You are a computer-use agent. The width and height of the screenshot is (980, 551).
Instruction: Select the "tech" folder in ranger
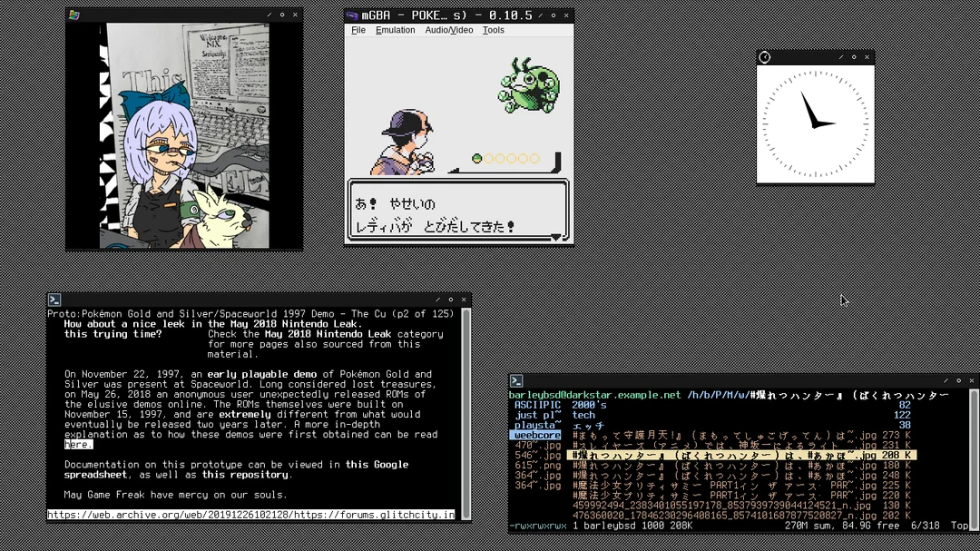coord(583,415)
